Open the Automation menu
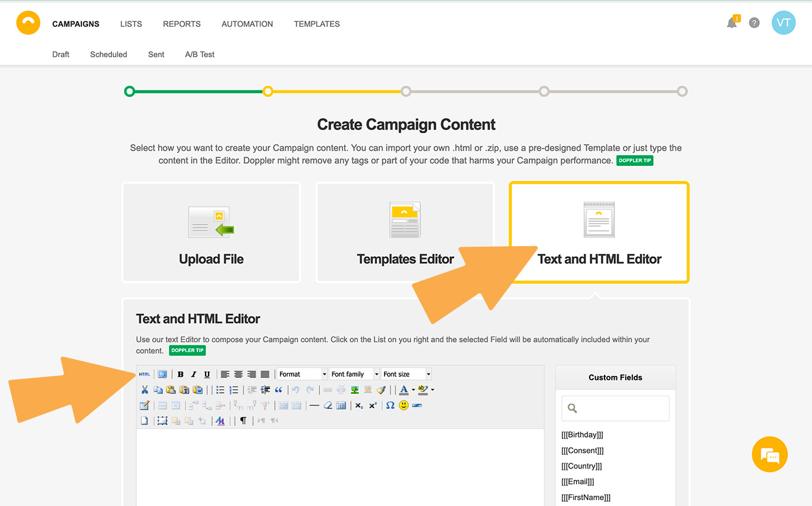The height and width of the screenshot is (506, 812). 247,24
